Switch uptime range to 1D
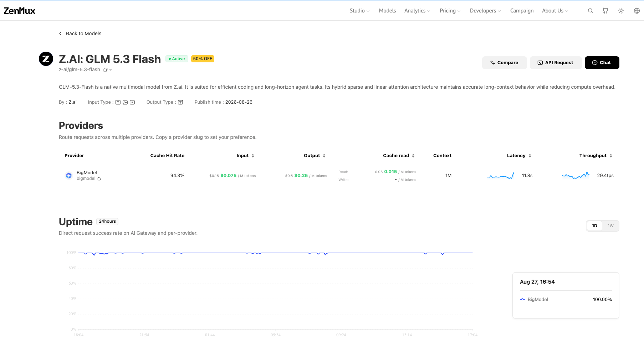Screen dimensions: 644x352 [594, 226]
